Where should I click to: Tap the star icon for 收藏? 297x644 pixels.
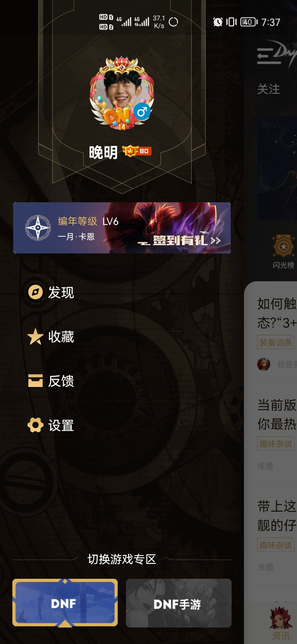click(x=35, y=337)
